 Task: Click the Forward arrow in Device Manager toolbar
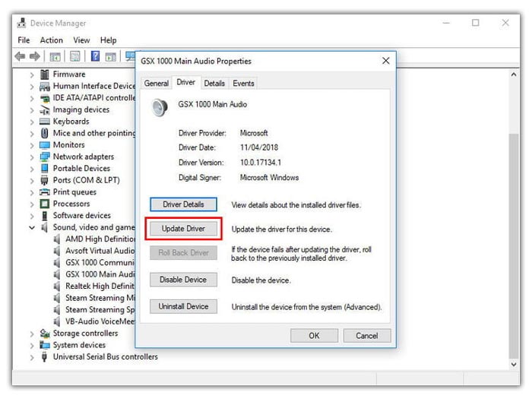35,56
